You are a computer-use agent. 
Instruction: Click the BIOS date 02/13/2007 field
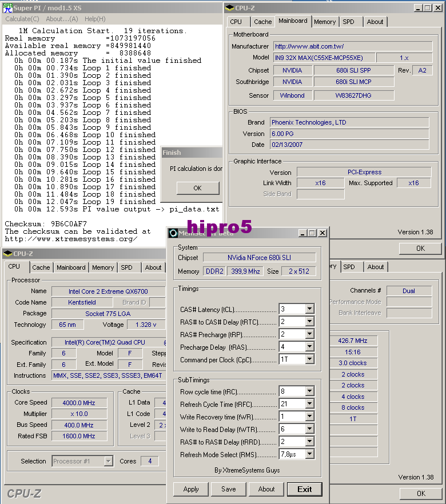pos(349,145)
